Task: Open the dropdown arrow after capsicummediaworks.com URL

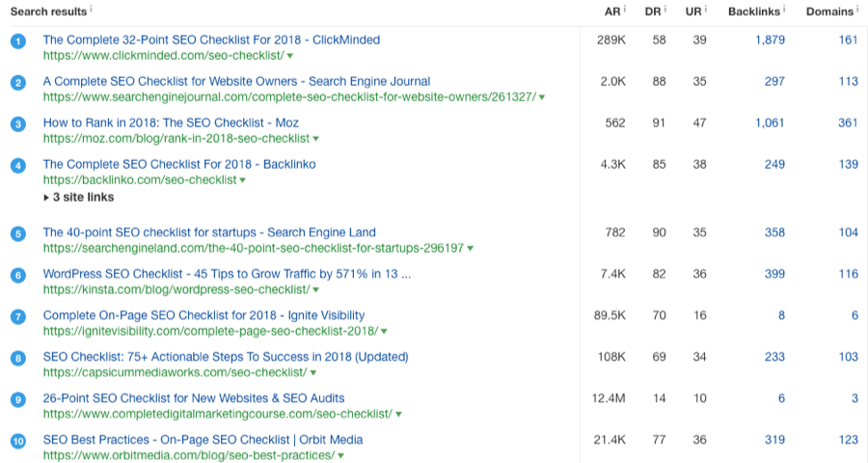Action: tap(312, 373)
